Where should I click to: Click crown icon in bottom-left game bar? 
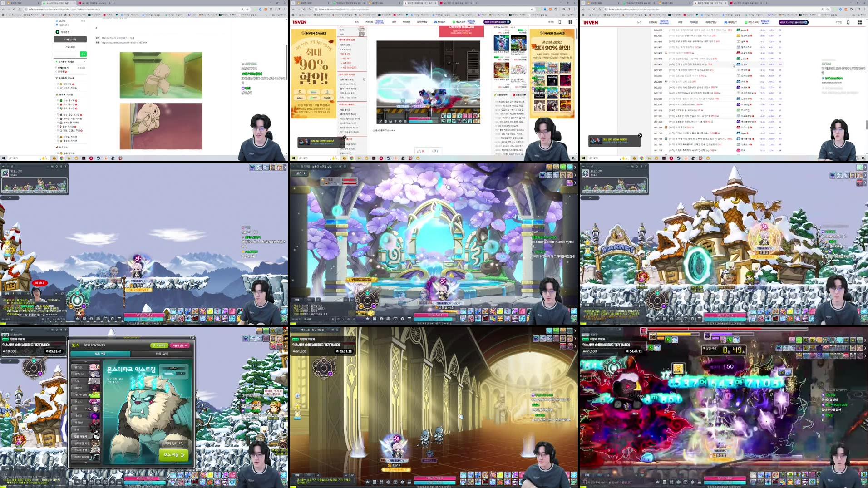[x=77, y=482]
